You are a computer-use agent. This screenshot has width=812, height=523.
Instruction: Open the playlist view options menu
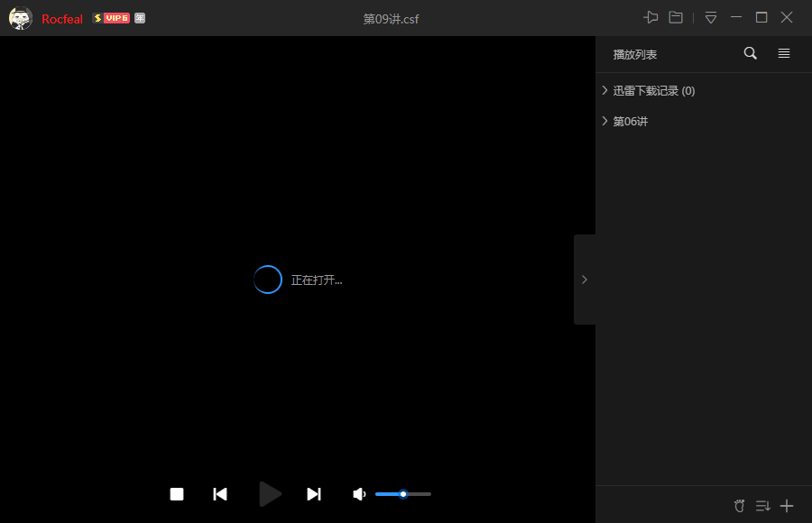pyautogui.click(x=784, y=53)
